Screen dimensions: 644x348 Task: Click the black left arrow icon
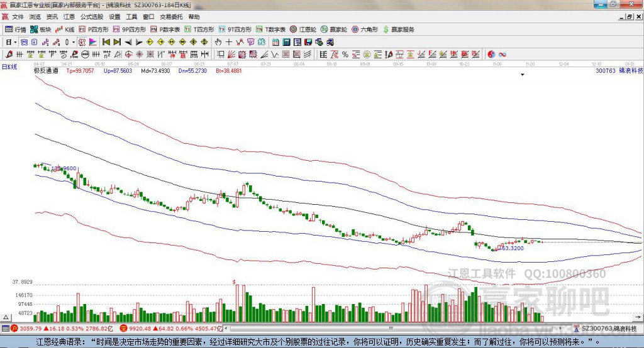coord(128,42)
